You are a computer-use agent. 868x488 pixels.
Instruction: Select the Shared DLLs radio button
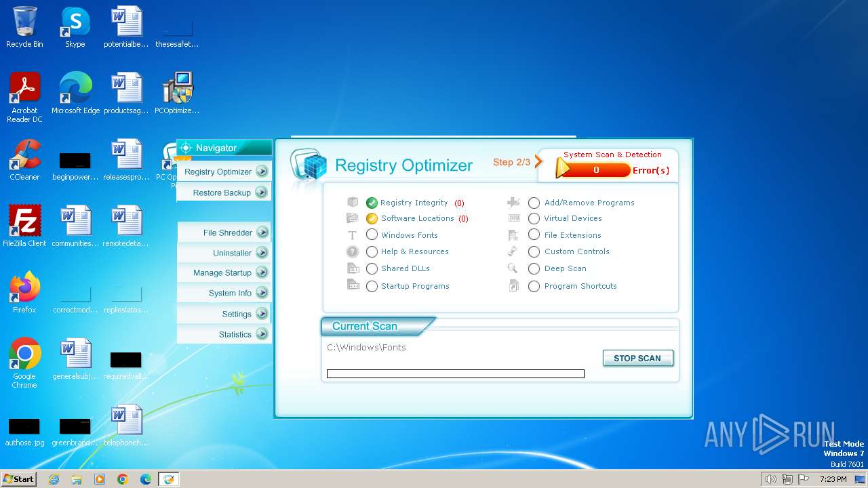372,268
